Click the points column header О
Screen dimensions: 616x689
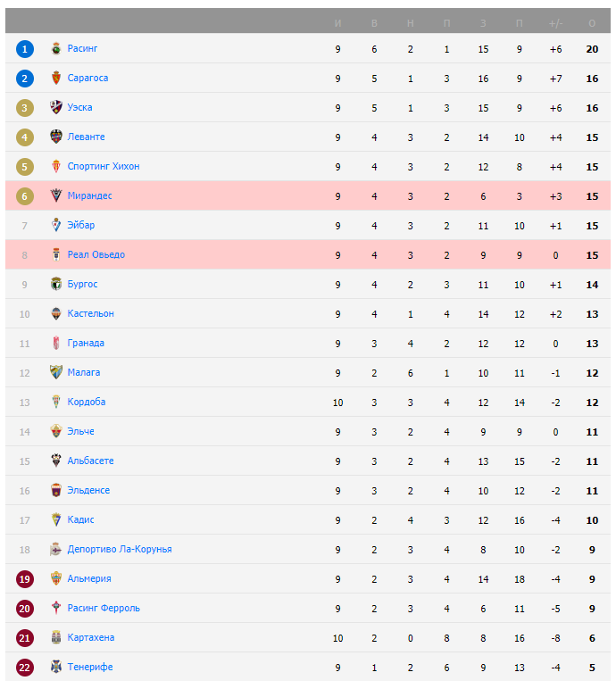(x=592, y=22)
